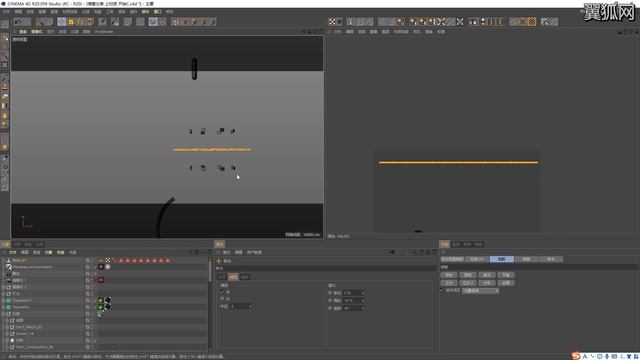Click the 50 % value field
The image size is (640, 360).
[x=354, y=300]
